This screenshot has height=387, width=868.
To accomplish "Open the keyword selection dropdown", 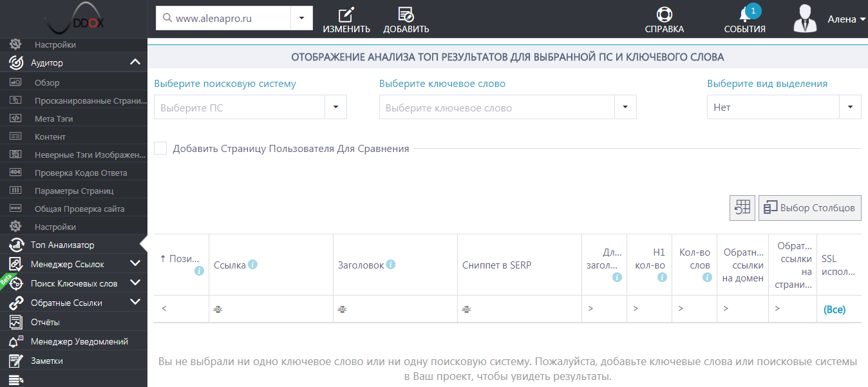I will (x=625, y=108).
